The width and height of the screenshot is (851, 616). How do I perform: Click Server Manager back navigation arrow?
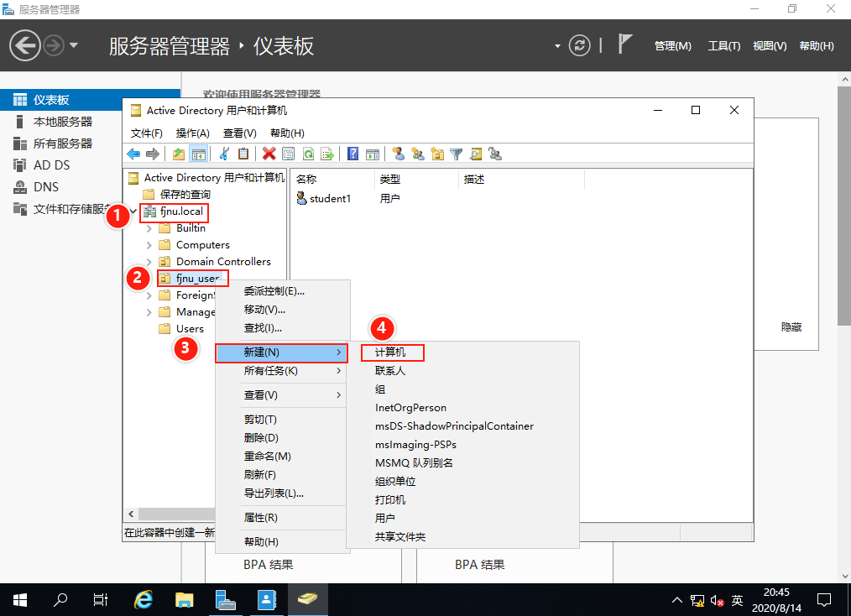(x=25, y=45)
